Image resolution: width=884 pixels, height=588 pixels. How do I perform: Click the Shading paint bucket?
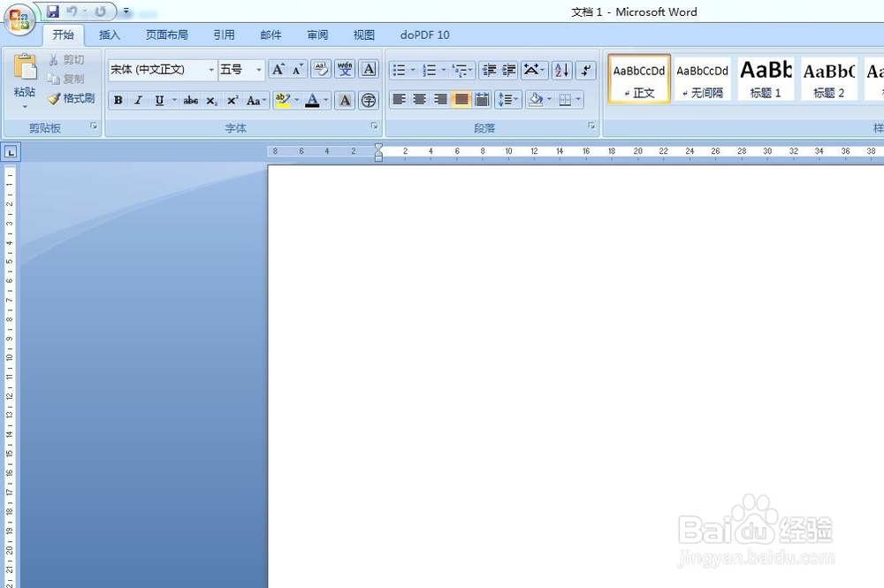535,100
